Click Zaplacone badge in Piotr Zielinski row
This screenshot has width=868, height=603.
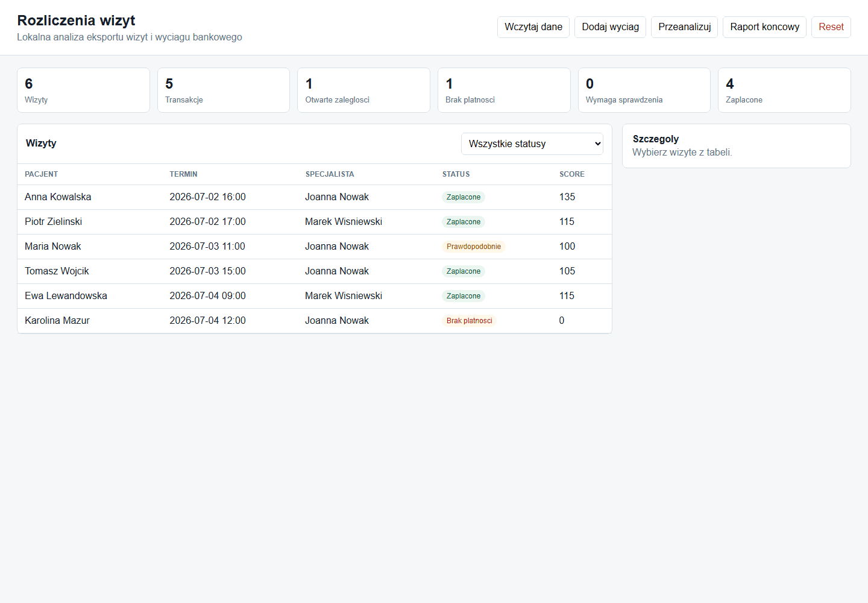[464, 222]
